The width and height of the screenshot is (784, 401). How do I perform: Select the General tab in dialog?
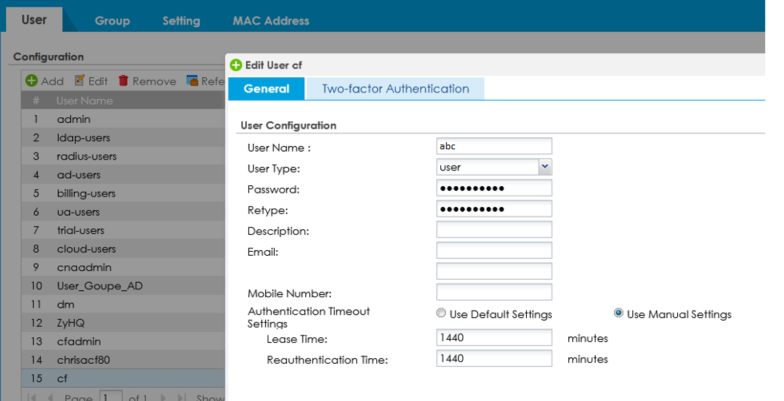266,89
